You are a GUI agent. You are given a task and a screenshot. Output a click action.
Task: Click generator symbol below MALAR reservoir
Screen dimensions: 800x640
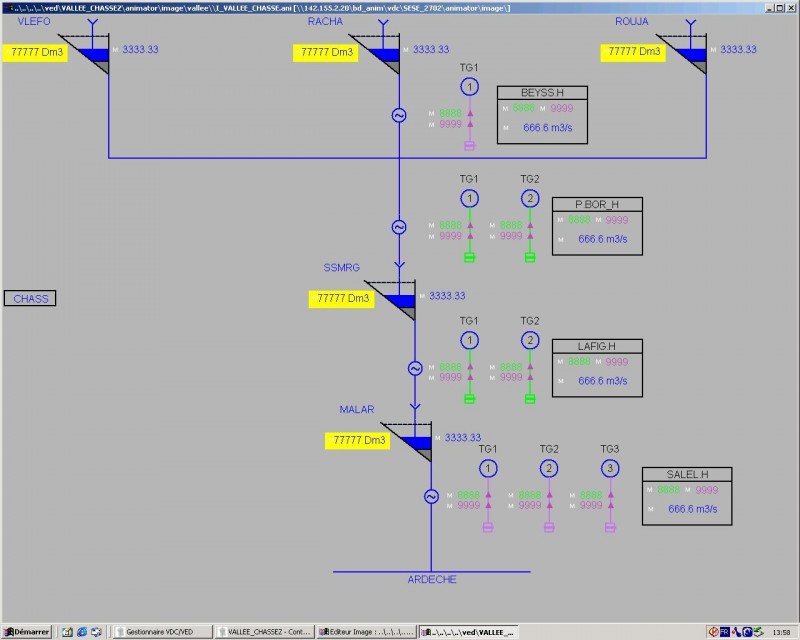(432, 495)
